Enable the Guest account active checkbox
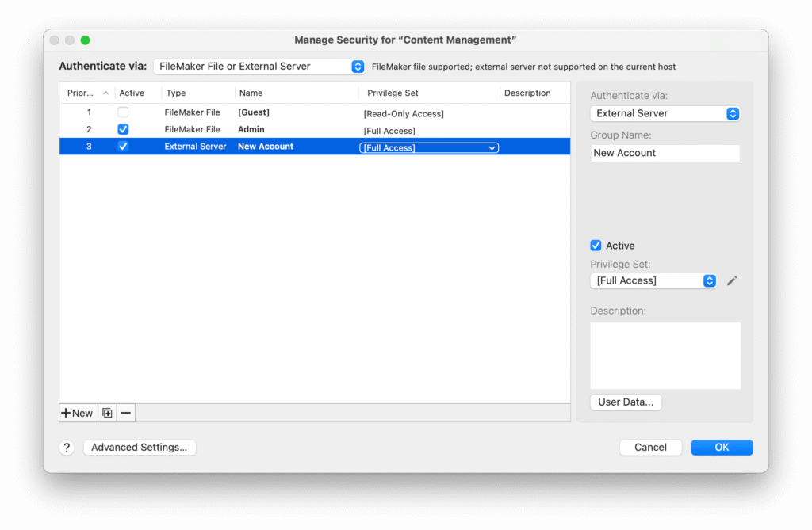 (123, 112)
